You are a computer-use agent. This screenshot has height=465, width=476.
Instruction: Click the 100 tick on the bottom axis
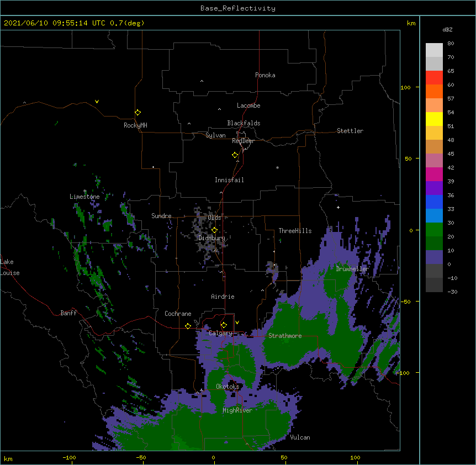click(355, 457)
